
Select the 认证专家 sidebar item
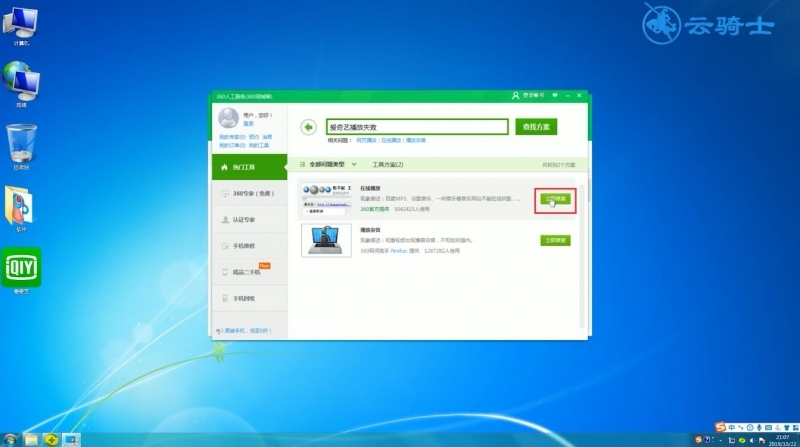(249, 219)
